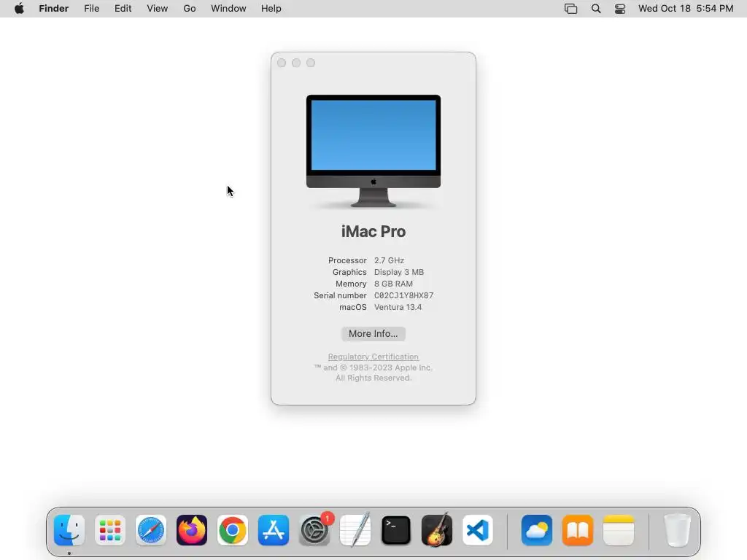The image size is (747, 560).
Task: Open the Finder menu in menu bar
Action: (x=54, y=9)
